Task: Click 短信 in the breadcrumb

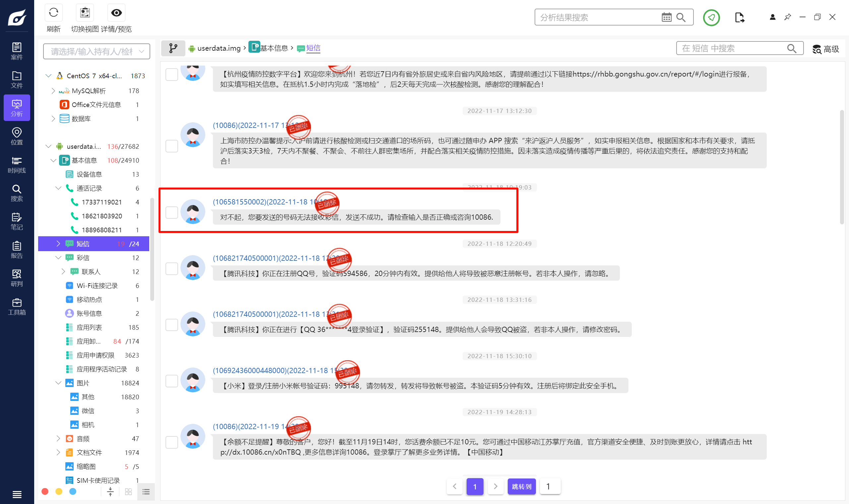Action: point(313,48)
